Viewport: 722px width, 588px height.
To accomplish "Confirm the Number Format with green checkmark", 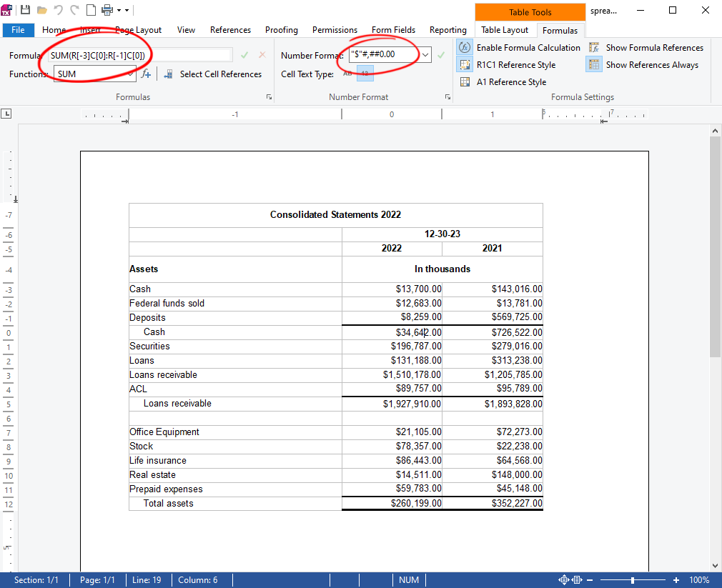I will click(441, 55).
